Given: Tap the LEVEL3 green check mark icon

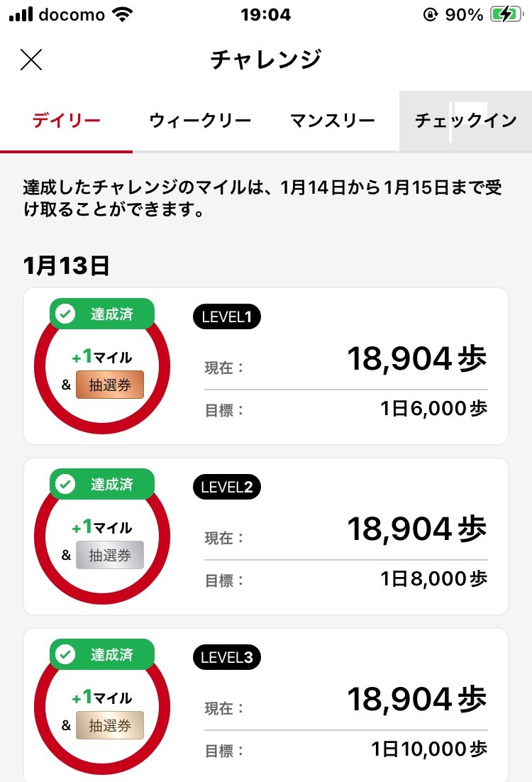Looking at the screenshot, I should (x=65, y=654).
